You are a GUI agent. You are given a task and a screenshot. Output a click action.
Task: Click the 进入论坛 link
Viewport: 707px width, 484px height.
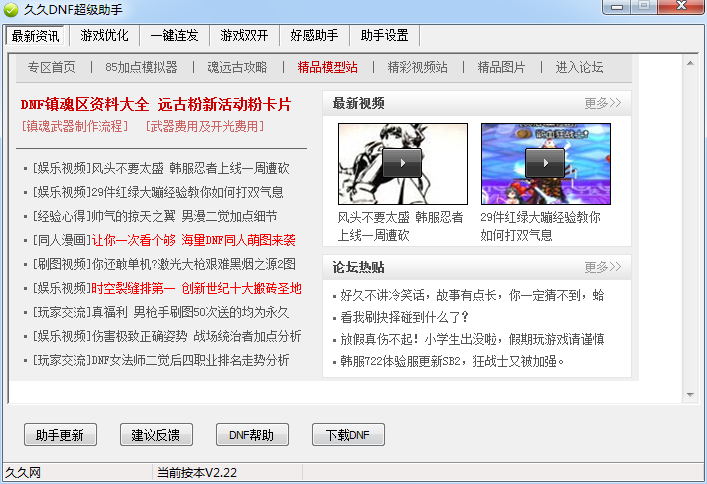tap(579, 68)
